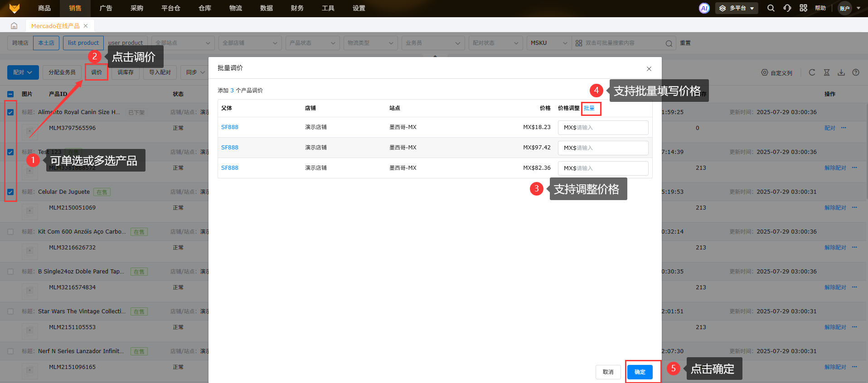Switch to the user product tab
This screenshot has width=868, height=383.
(x=126, y=43)
